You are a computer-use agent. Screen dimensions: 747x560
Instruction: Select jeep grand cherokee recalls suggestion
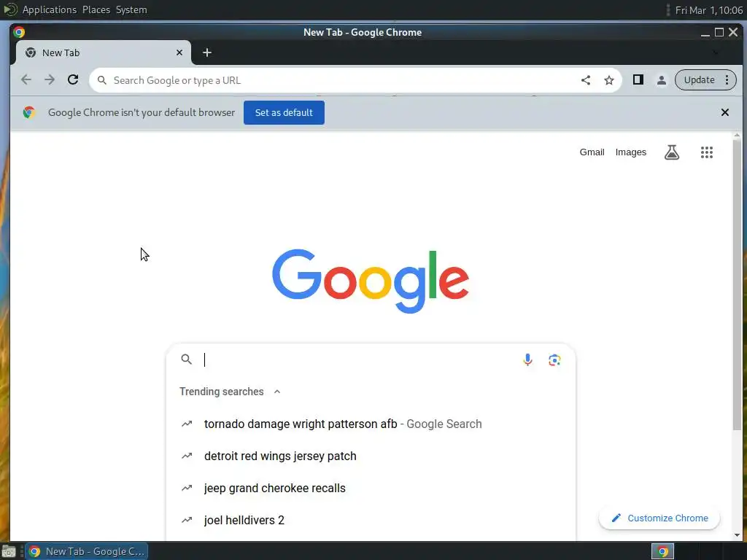tap(371, 488)
